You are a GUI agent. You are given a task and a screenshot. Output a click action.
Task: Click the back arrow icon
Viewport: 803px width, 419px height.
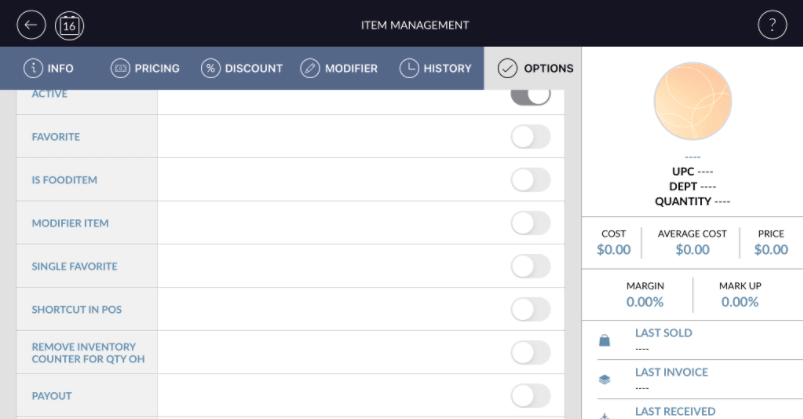tap(32, 25)
